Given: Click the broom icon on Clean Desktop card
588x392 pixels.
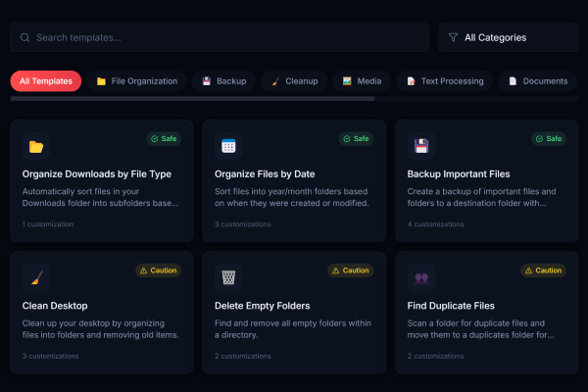Looking at the screenshot, I should click(36, 277).
